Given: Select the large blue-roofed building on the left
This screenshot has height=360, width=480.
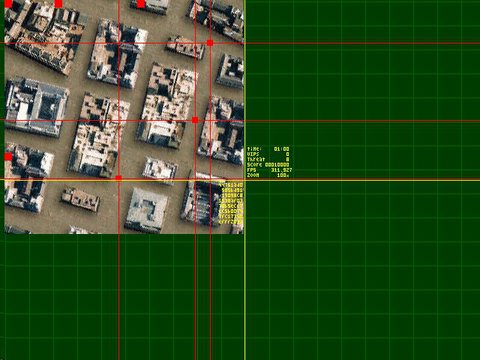Looking at the screenshot, I should click(x=36, y=107).
